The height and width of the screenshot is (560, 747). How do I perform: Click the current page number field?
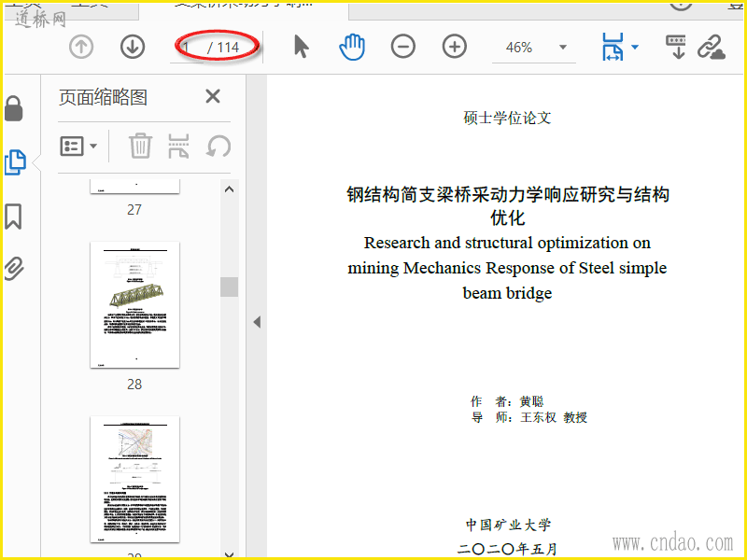coord(186,48)
